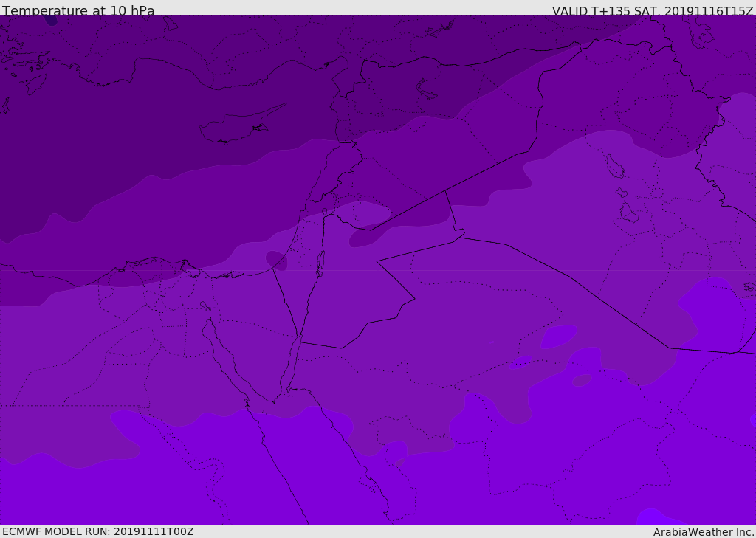Click the Lake Assad outline in Syria
Image resolution: width=756 pixels, height=538 pixels.
427,89
